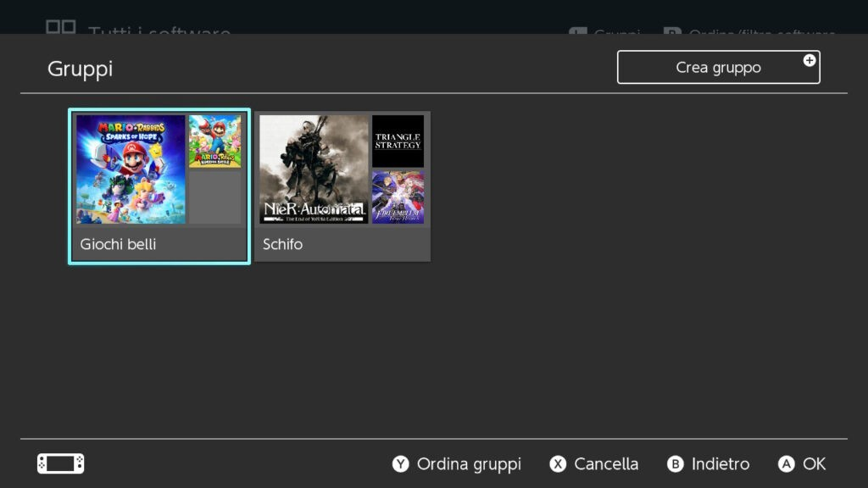This screenshot has width=868, height=488.
Task: Select the Schifo group name
Action: pos(282,244)
